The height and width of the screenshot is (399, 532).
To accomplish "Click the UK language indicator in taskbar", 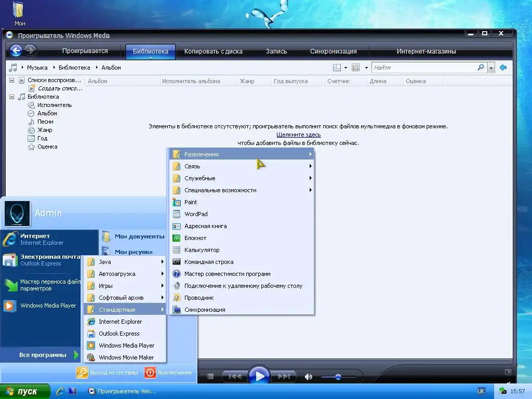I will (481, 391).
